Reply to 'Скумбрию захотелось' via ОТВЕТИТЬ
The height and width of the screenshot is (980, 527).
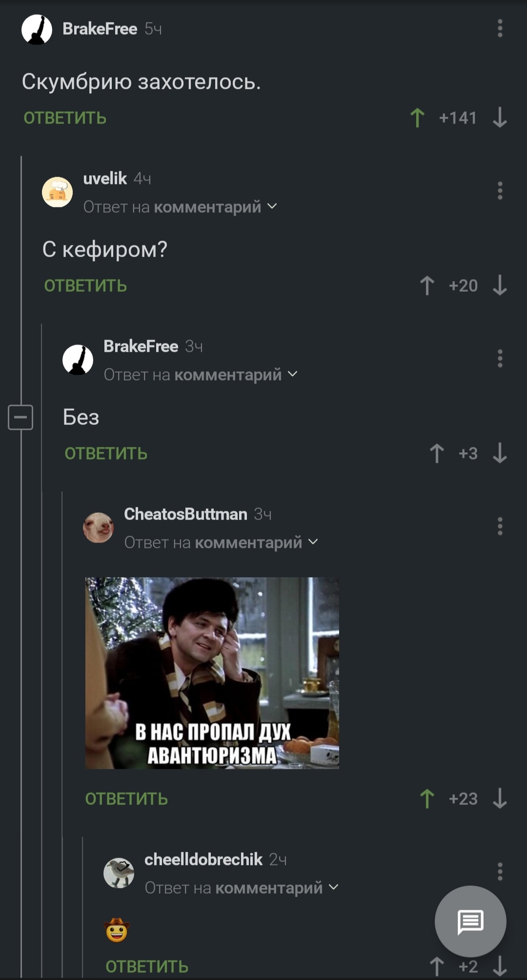click(x=65, y=118)
